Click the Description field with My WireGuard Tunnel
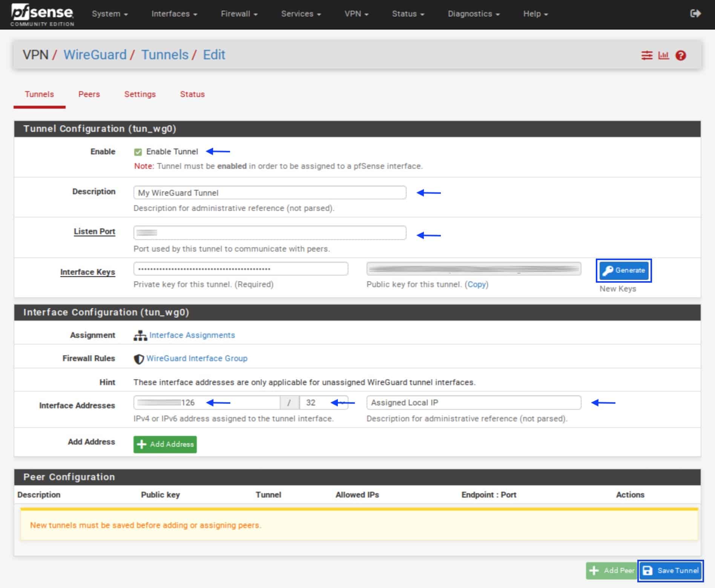Viewport: 715px width, 588px height. coord(270,193)
